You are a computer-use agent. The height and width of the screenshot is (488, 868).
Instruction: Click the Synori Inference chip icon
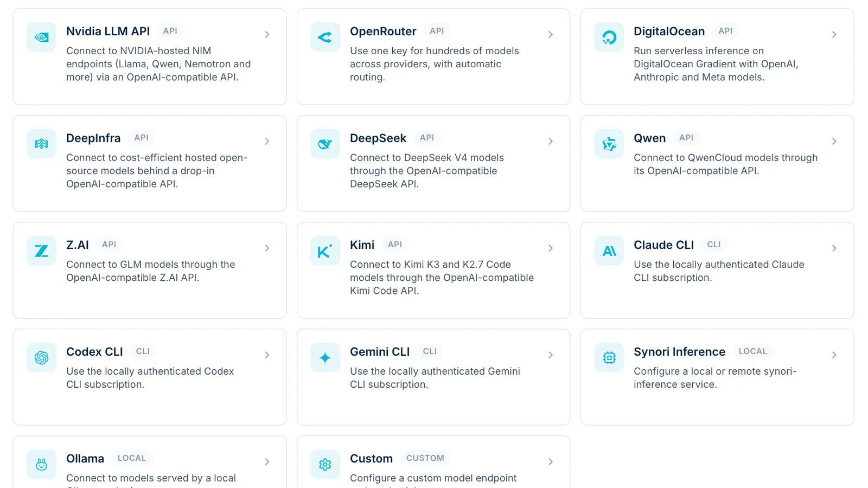[x=609, y=357]
